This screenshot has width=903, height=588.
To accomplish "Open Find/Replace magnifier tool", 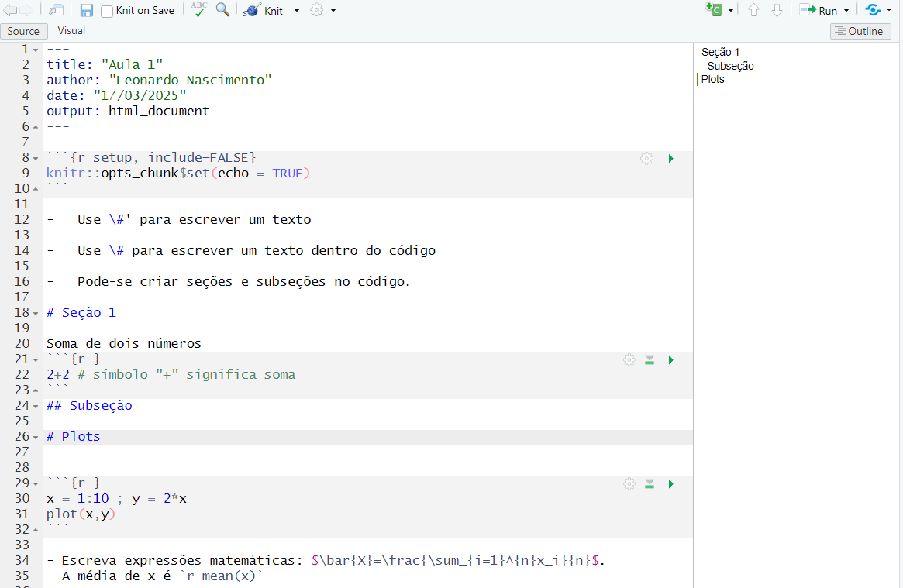I will (222, 10).
